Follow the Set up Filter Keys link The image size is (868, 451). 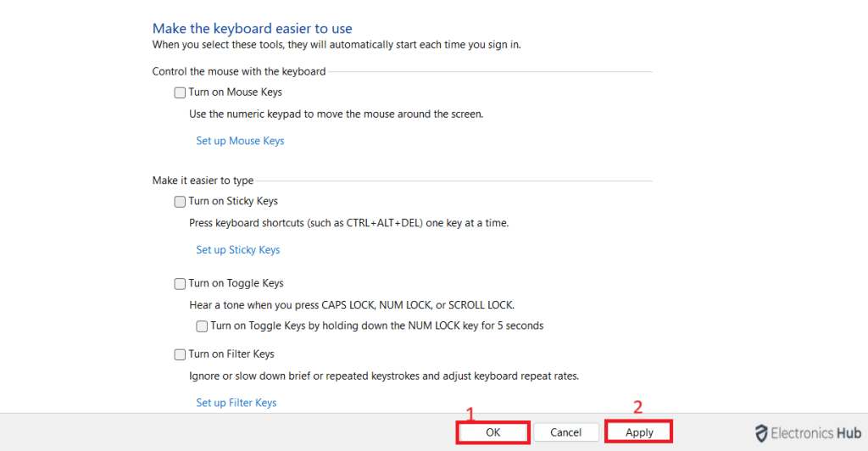point(236,403)
